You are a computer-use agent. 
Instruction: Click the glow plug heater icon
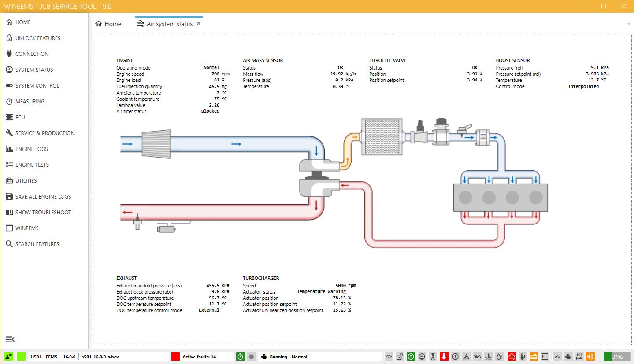(579, 357)
